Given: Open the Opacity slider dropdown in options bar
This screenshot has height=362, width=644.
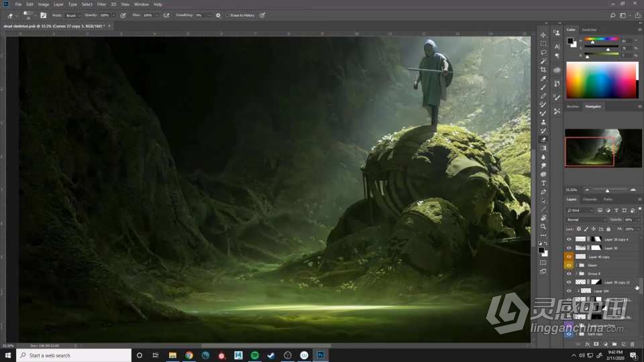Looking at the screenshot, I should click(x=114, y=15).
